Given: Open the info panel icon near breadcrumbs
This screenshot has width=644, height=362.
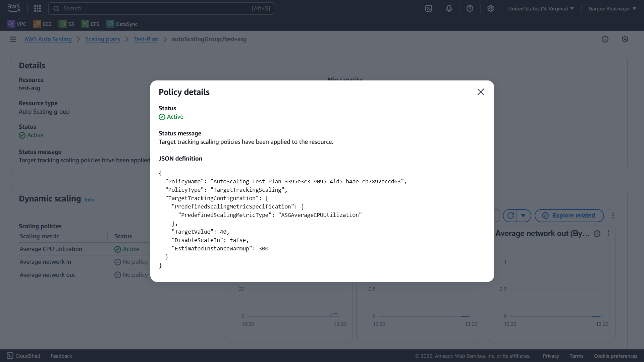Looking at the screenshot, I should 605,39.
